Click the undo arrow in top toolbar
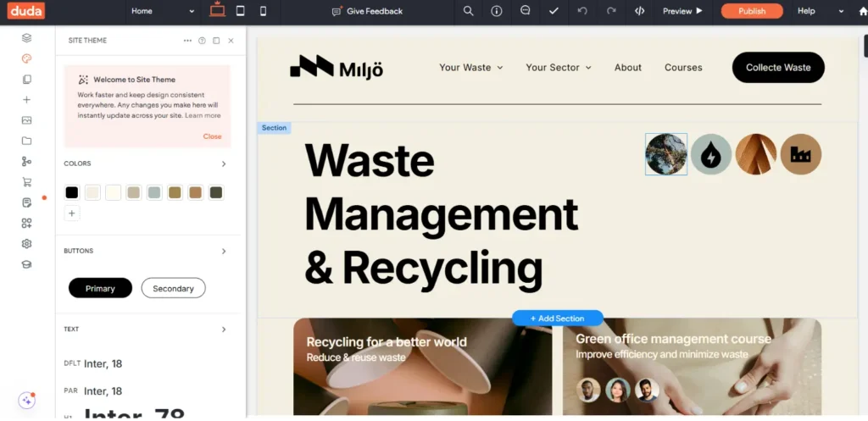 pyautogui.click(x=581, y=11)
